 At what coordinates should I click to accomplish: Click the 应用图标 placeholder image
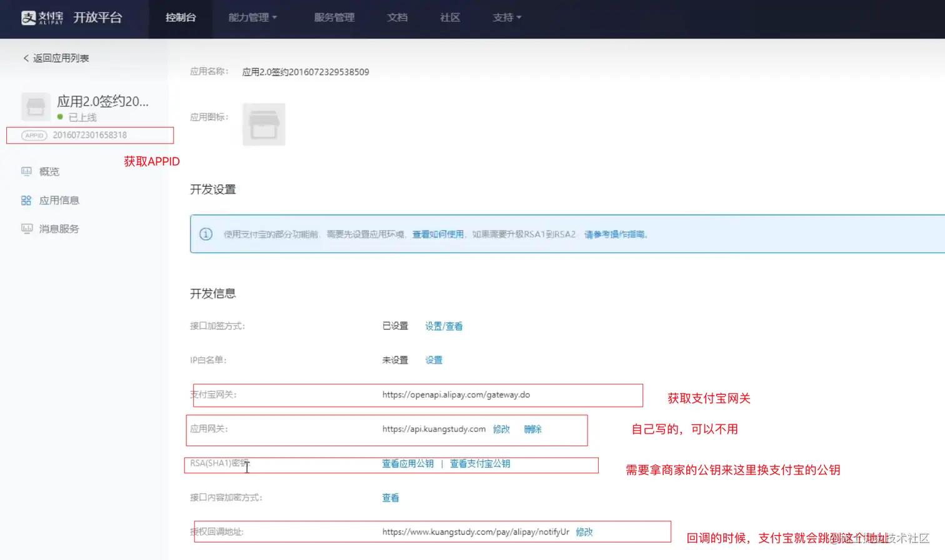[x=264, y=124]
